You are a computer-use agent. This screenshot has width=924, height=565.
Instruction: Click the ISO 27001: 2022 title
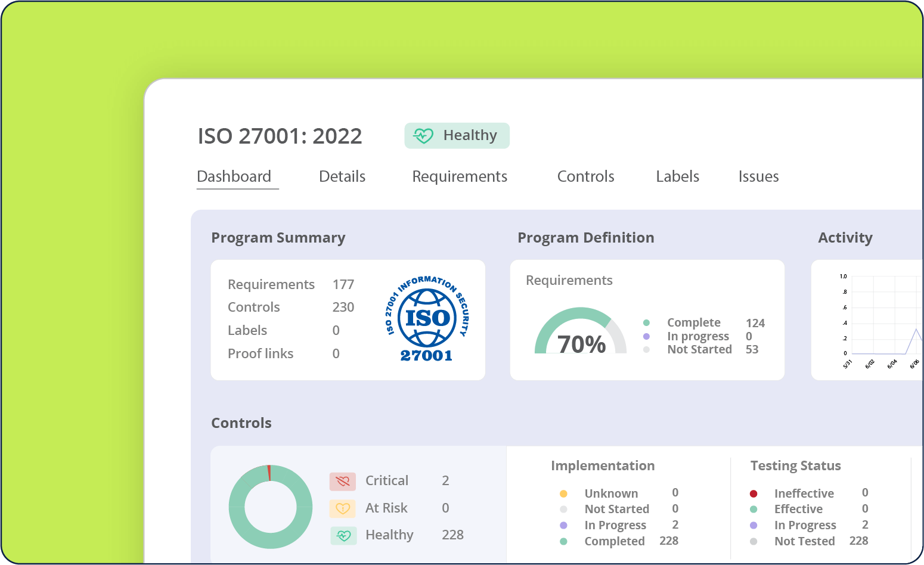(280, 136)
